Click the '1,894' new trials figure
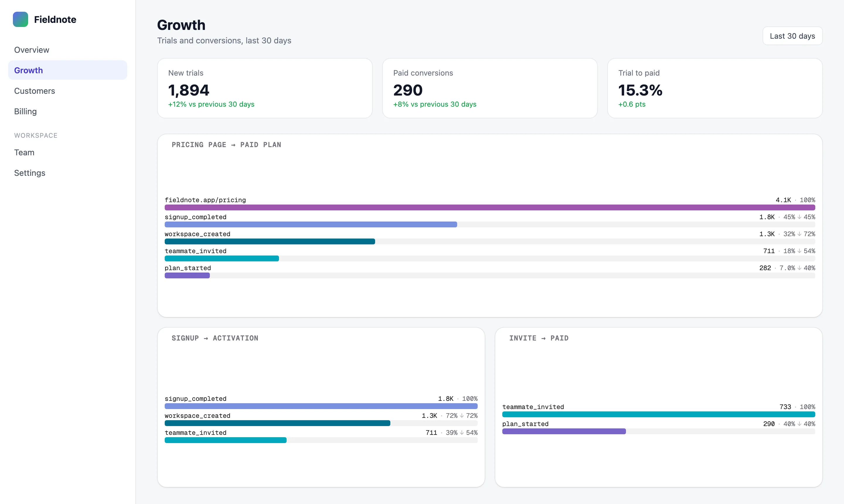The width and height of the screenshot is (844, 504). pos(189,90)
